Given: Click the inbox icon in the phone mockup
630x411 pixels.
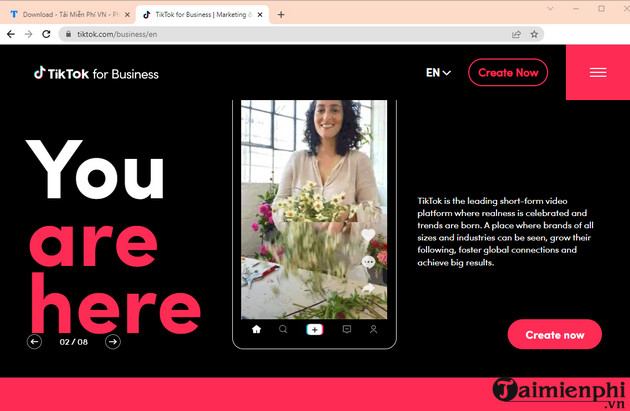Looking at the screenshot, I should 347,329.
